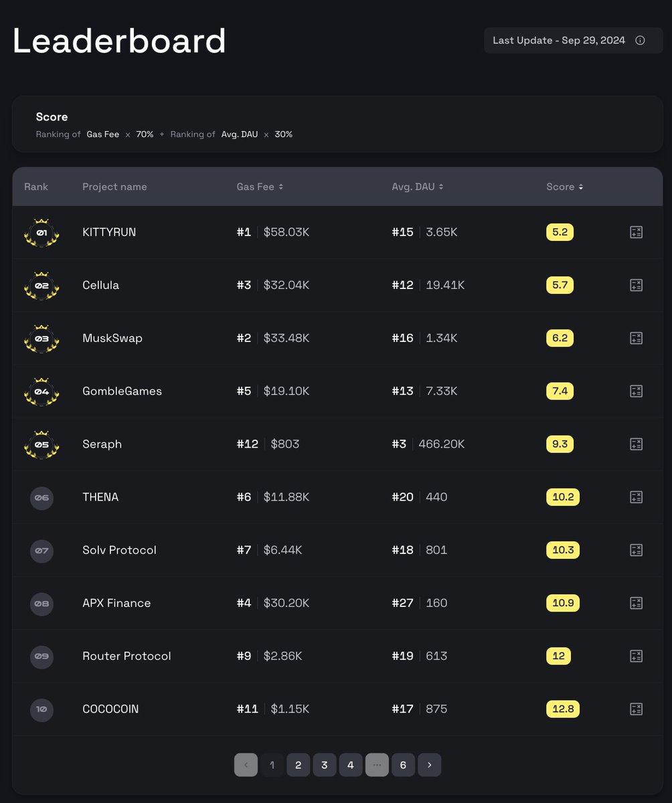Viewport: 672px width, 803px height.
Task: Open score calculator icon for GombleGames row
Action: coord(636,391)
